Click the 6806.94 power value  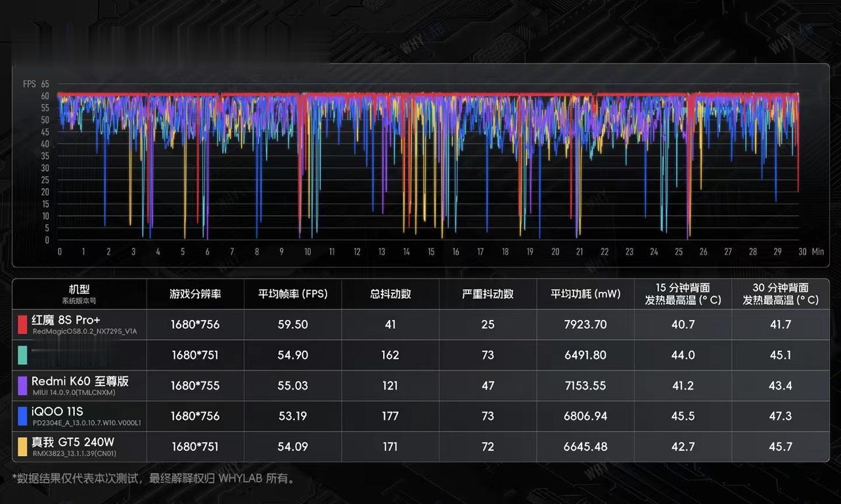[585, 416]
